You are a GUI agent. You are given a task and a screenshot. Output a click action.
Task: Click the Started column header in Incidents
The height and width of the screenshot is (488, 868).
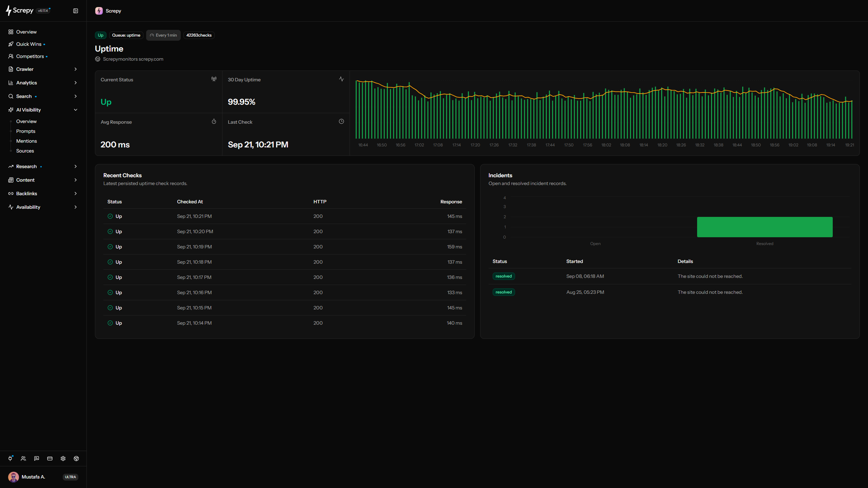click(x=574, y=261)
